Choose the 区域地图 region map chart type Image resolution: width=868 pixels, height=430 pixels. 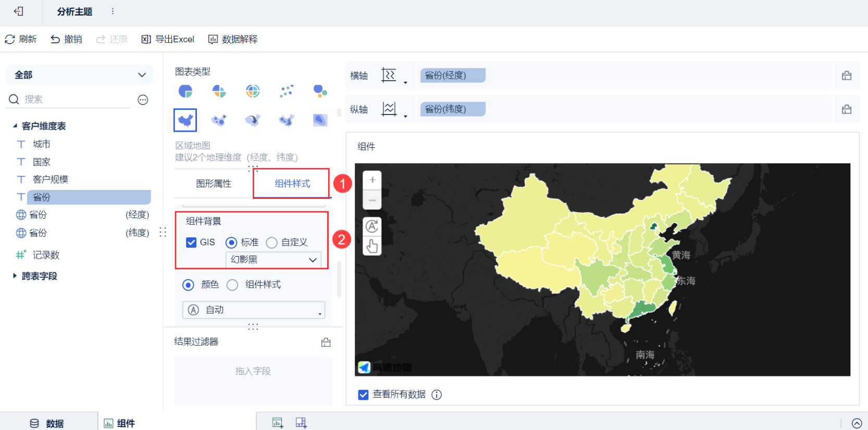click(x=185, y=120)
